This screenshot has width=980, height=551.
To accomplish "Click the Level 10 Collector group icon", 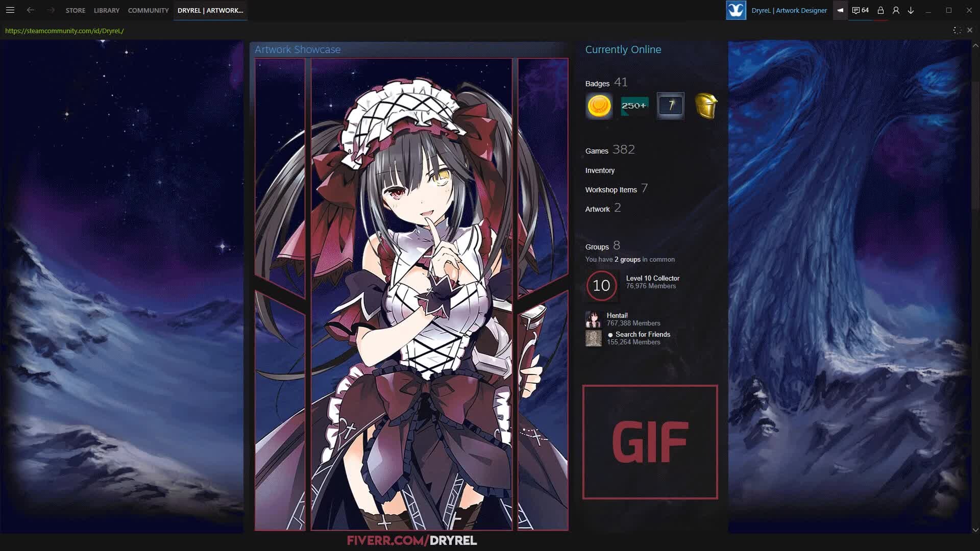I will tap(601, 286).
